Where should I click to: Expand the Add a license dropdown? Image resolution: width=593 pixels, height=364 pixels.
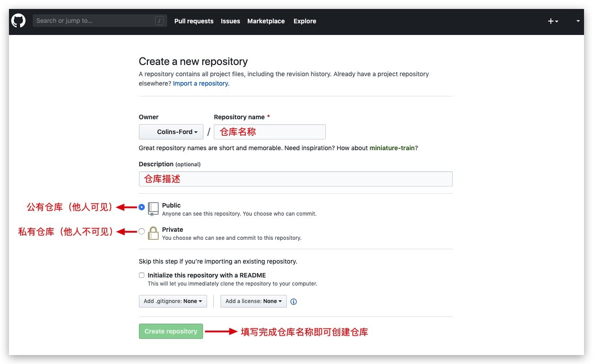click(254, 301)
